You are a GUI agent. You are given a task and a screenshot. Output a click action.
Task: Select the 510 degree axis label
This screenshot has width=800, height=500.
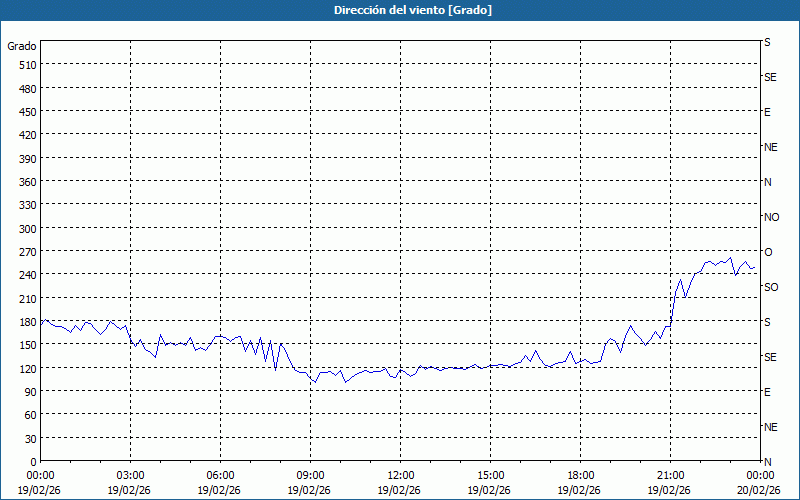[x=26, y=65]
